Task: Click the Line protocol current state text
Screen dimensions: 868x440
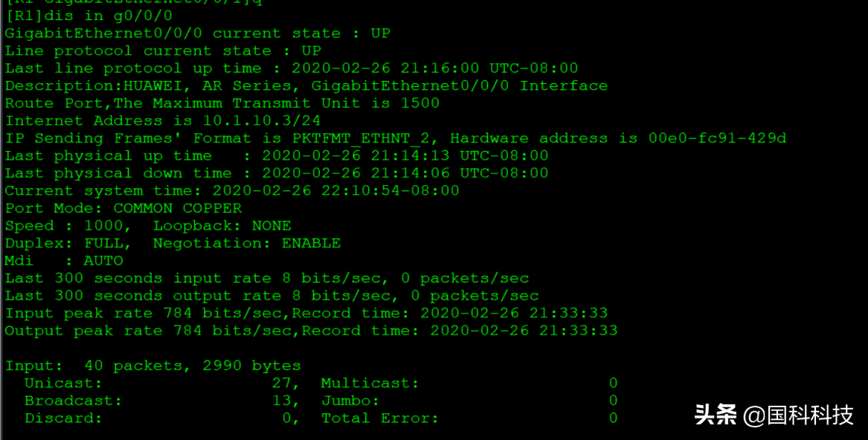Action: [x=163, y=51]
